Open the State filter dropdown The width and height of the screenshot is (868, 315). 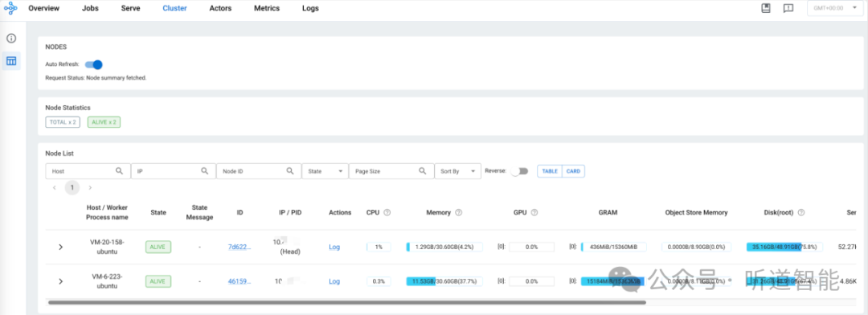point(325,171)
